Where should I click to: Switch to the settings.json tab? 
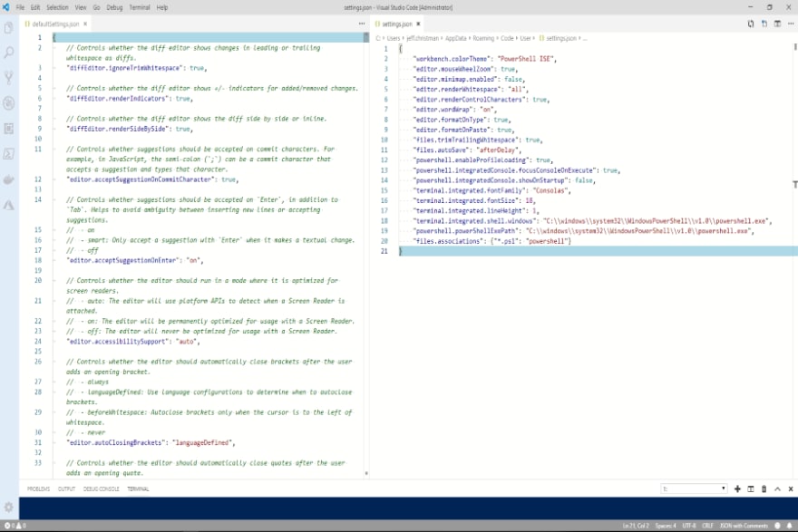click(x=397, y=24)
